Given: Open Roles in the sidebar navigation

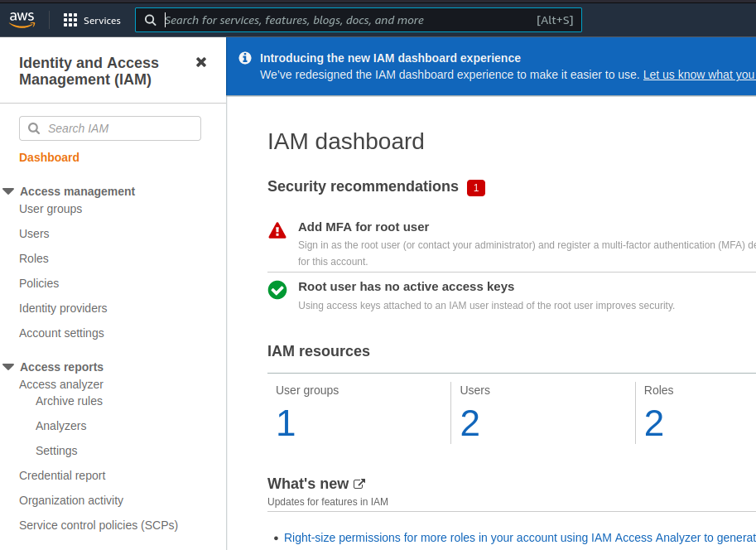Looking at the screenshot, I should tap(34, 258).
